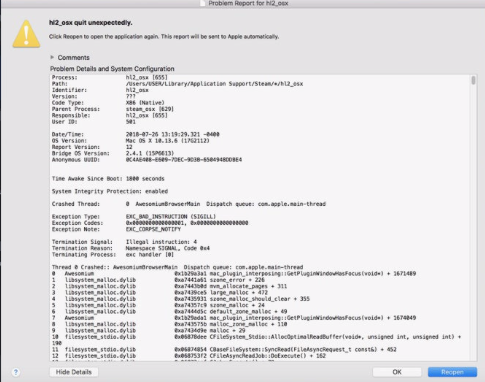Click 'System Integrity Protection: enabled' line

tap(110, 191)
